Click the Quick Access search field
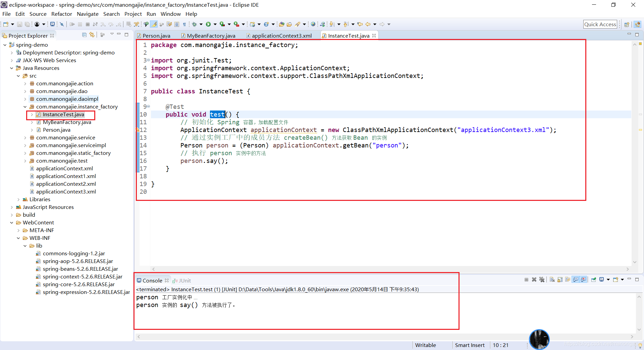Viewport: 644px width, 350px height. [600, 24]
